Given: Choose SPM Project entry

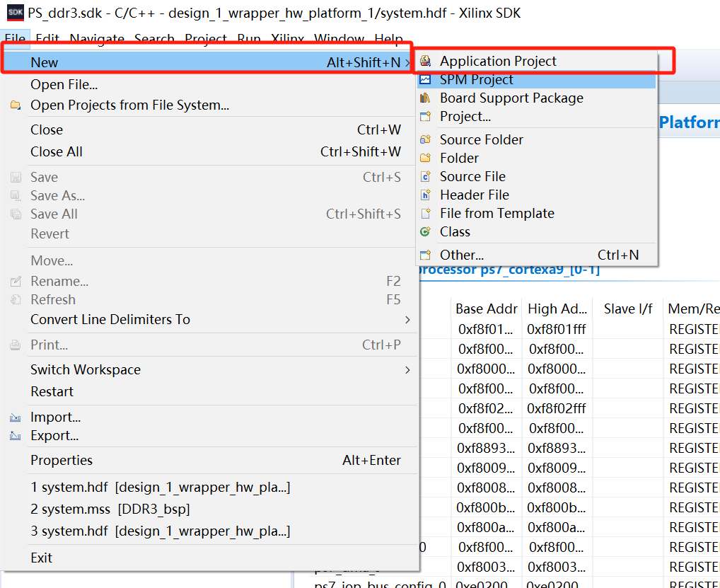Looking at the screenshot, I should tap(538, 79).
